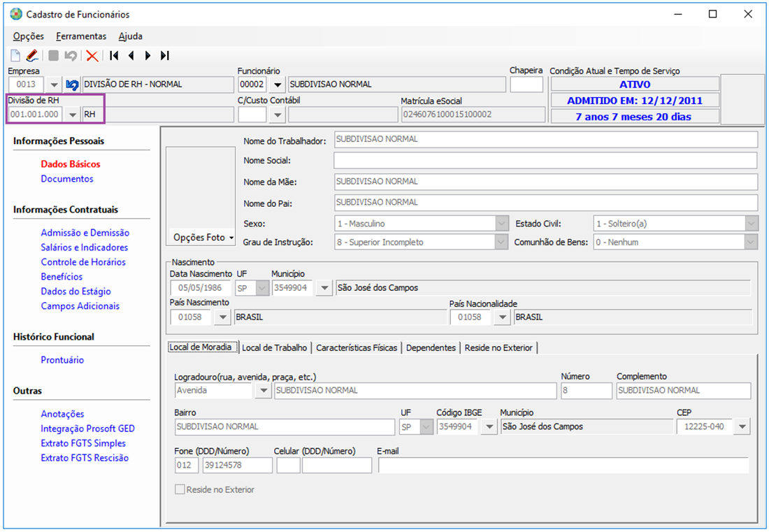Open the Ferramentas menu

(81, 36)
